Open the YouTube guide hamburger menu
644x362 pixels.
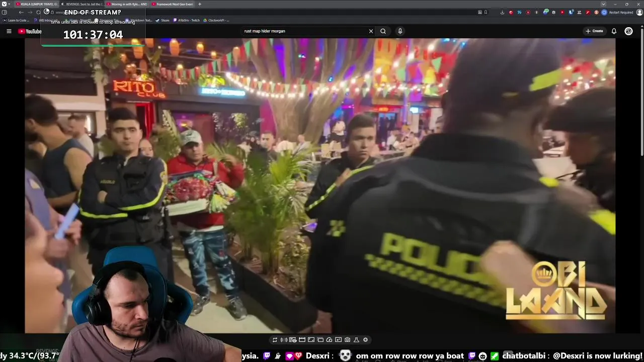click(9, 31)
